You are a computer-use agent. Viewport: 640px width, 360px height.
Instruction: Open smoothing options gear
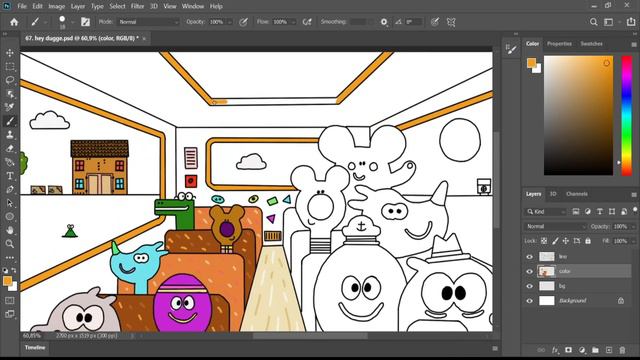tap(384, 22)
